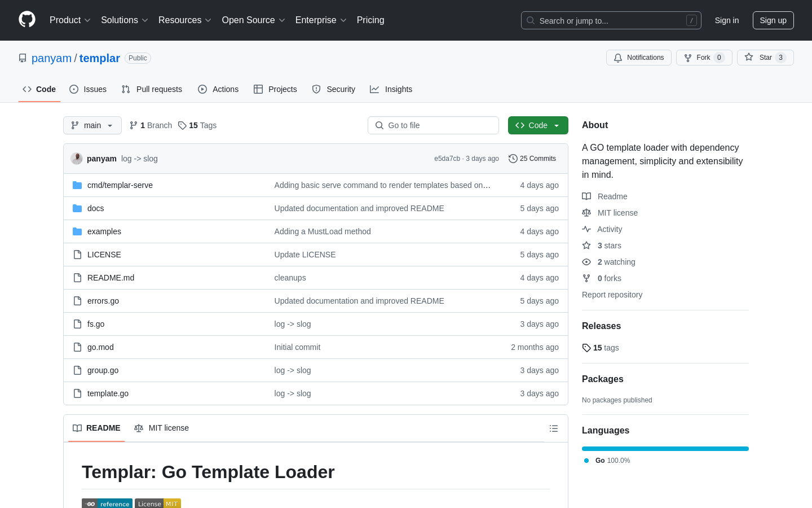Click the tag icon next to 15 Tags
812x508 pixels.
(182, 125)
